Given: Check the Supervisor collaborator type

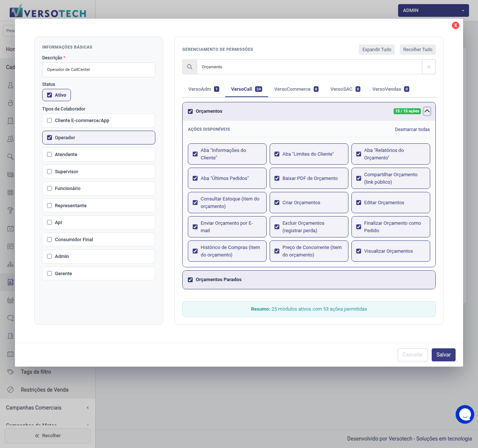Looking at the screenshot, I should coord(50,172).
